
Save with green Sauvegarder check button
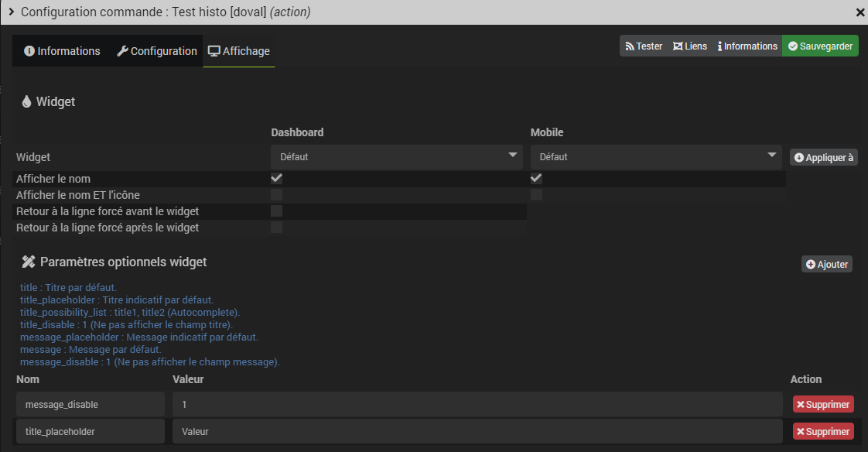point(820,46)
